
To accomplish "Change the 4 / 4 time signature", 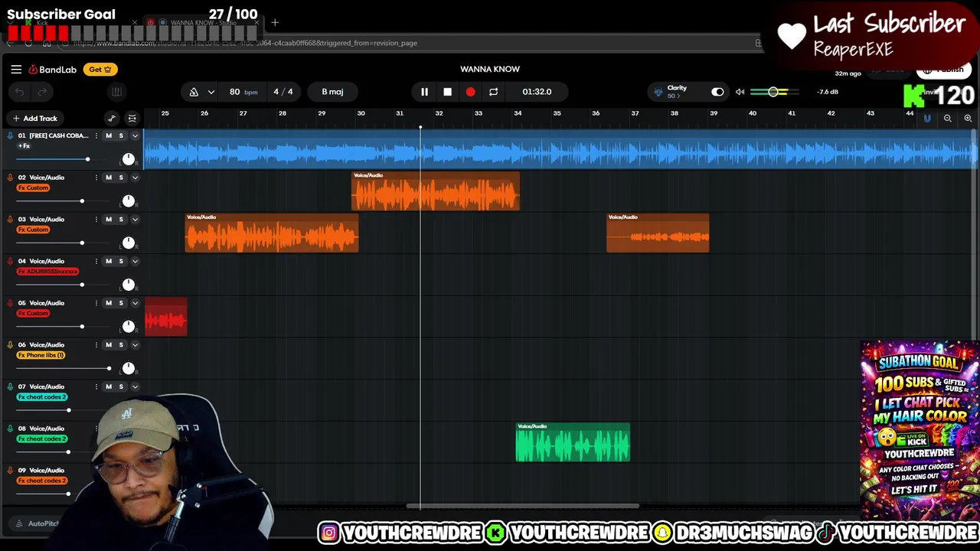I will coord(283,92).
